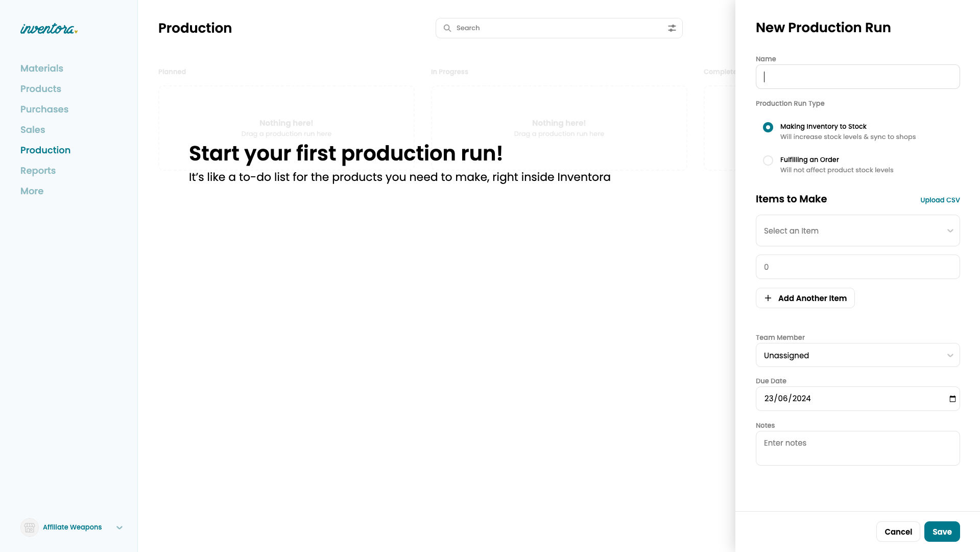Open the Team Member Unassigned dropdown

click(x=857, y=355)
